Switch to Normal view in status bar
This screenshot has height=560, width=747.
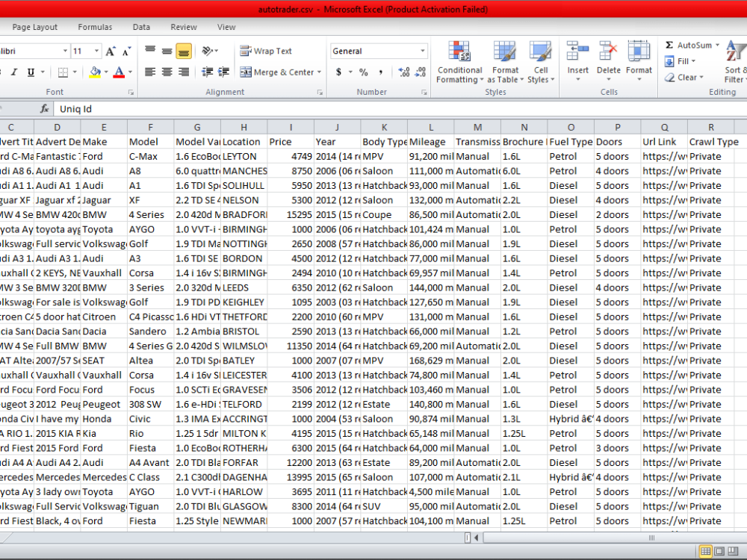pos(705,552)
